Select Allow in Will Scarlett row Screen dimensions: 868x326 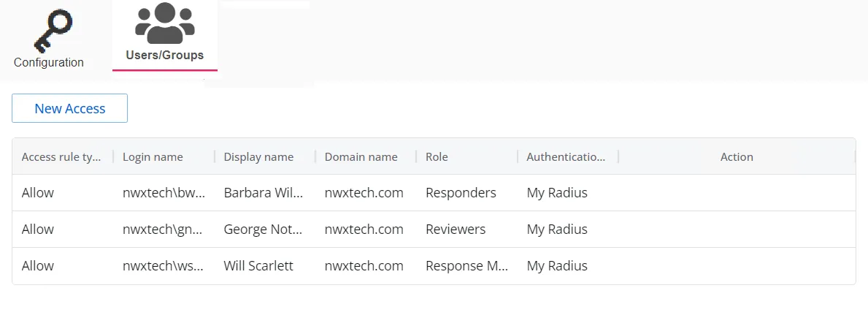tap(38, 266)
